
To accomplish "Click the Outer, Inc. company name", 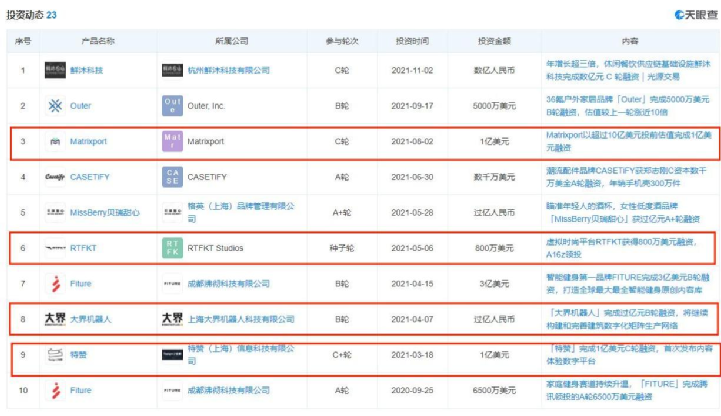I will (x=206, y=106).
